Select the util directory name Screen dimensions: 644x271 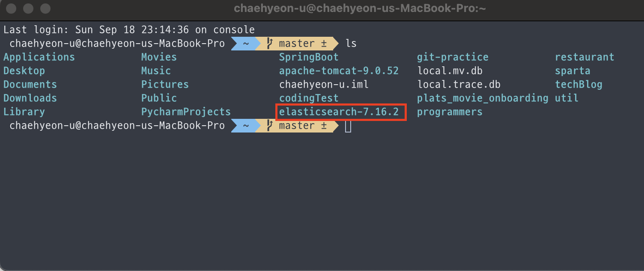[566, 98]
